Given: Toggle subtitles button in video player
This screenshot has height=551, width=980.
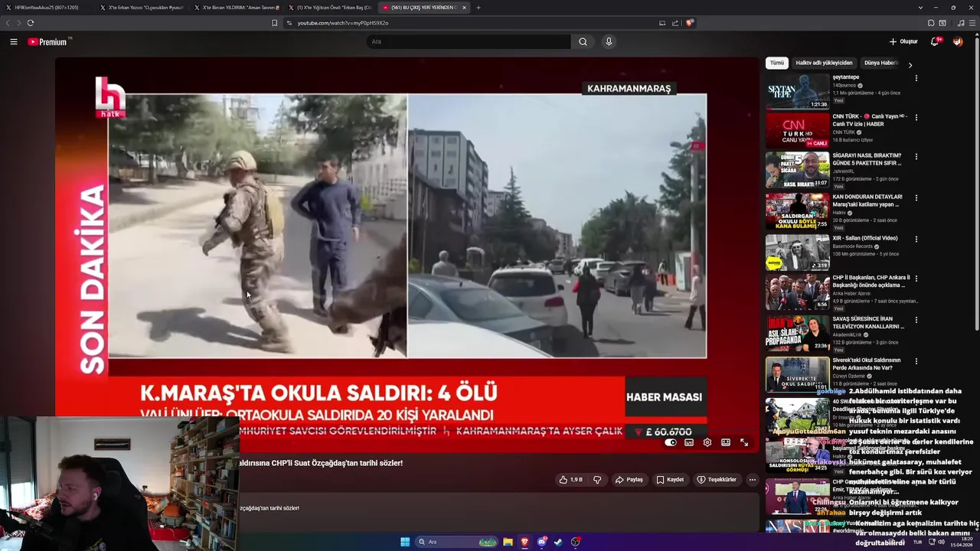Looking at the screenshot, I should coord(689,442).
